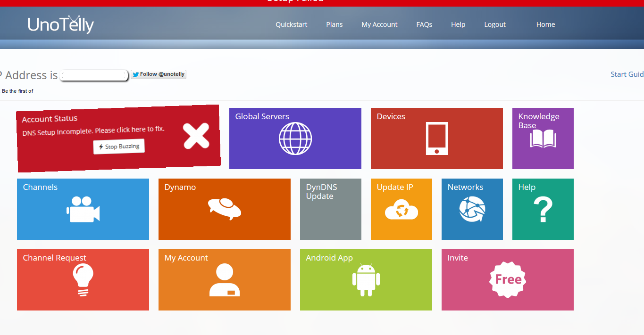Click the Android App robot icon
Image resolution: width=644 pixels, height=335 pixels.
(366, 280)
